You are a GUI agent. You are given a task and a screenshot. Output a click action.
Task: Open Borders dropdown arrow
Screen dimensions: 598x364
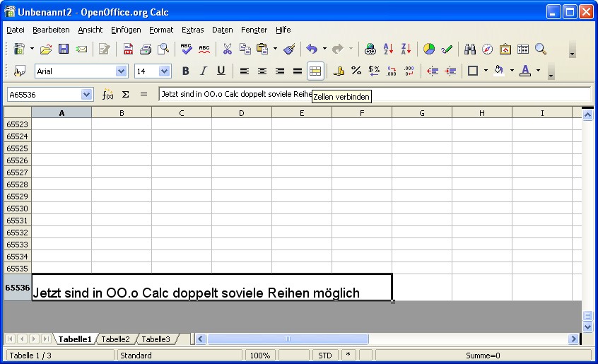click(486, 71)
